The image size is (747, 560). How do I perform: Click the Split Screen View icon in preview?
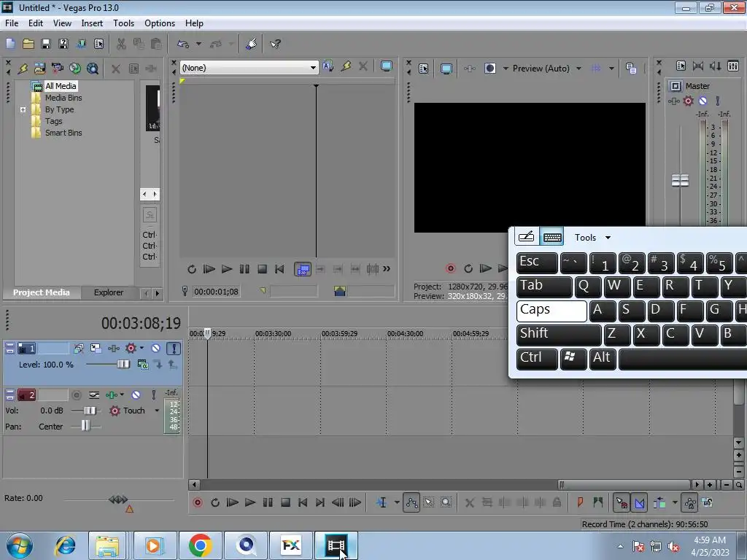click(x=489, y=68)
